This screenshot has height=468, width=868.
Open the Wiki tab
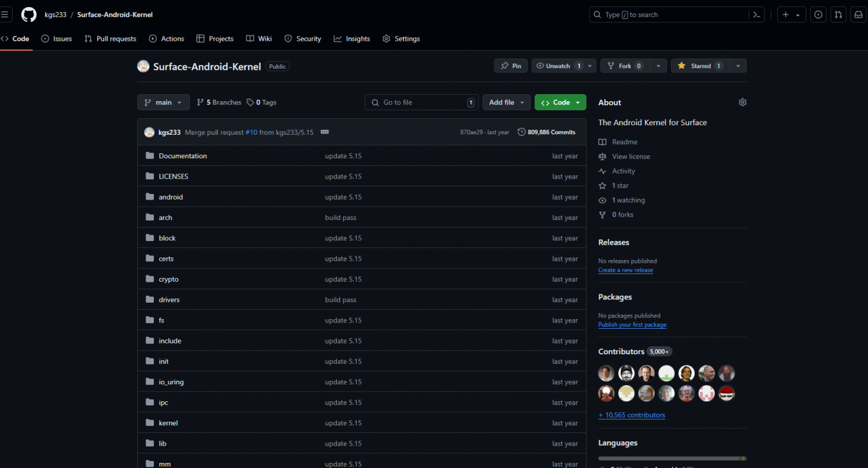pos(259,39)
